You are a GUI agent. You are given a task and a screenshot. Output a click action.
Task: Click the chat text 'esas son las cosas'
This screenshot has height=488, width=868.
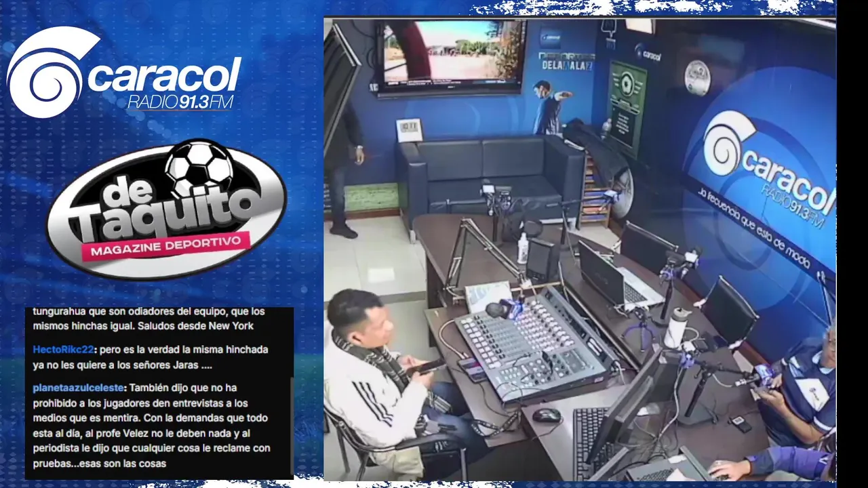[x=125, y=464]
